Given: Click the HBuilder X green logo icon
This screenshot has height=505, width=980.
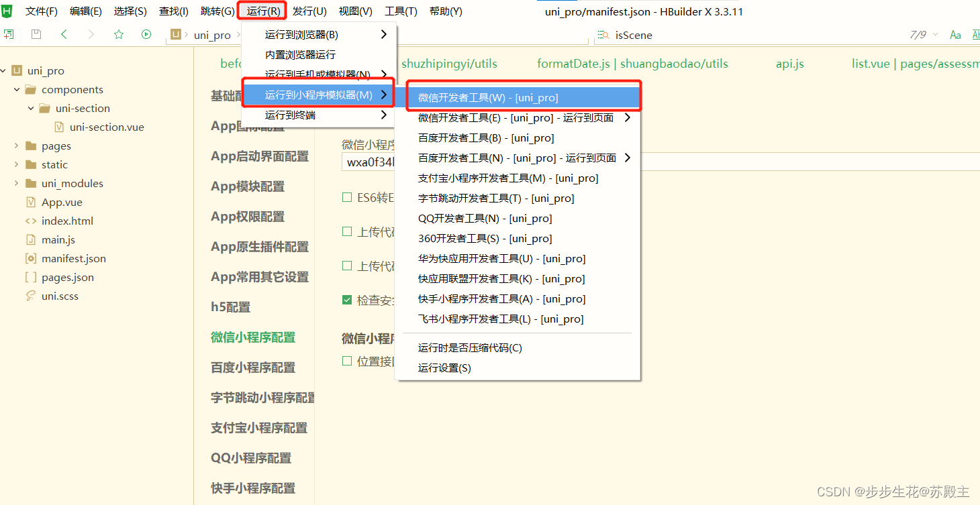Looking at the screenshot, I should point(8,11).
